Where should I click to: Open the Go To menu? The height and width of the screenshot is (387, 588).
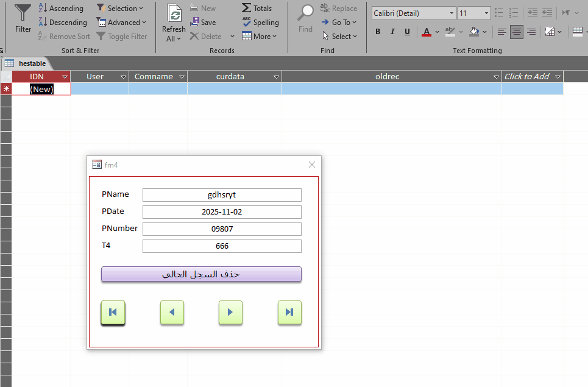point(339,23)
